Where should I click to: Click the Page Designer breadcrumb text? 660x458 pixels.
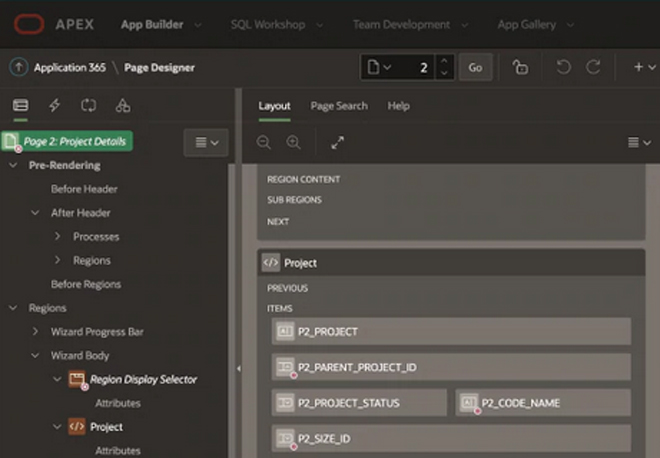(159, 67)
